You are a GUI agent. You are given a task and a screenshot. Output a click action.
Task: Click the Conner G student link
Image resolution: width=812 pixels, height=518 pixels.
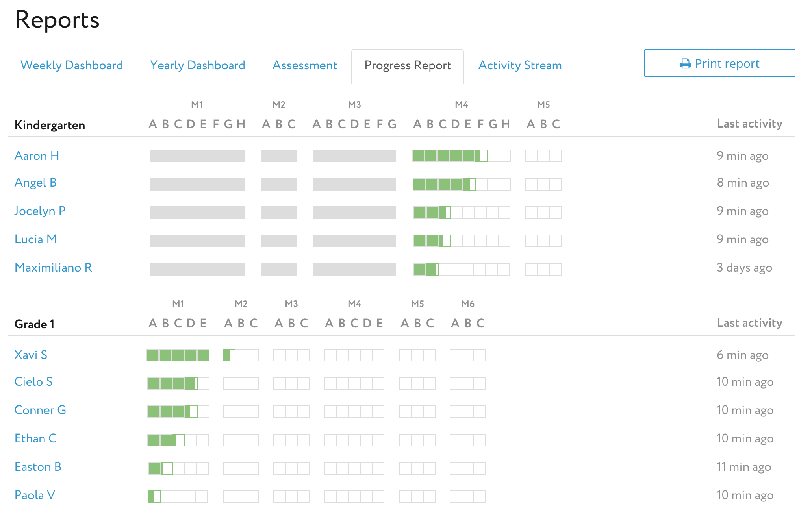(40, 410)
